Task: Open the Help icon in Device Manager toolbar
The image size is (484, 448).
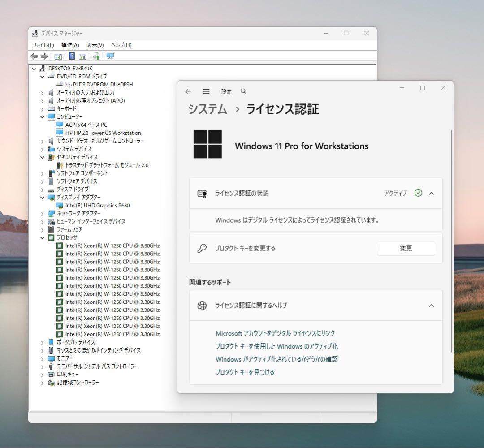Action: 72,56
